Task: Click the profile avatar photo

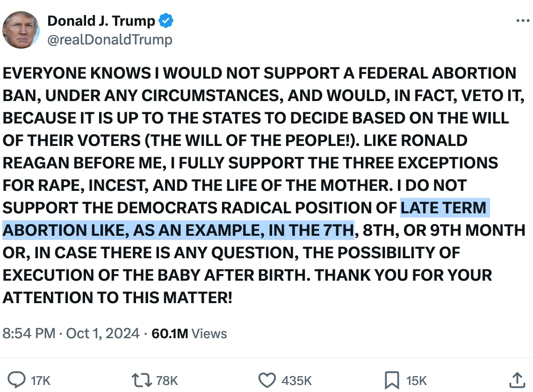Action: [21, 30]
